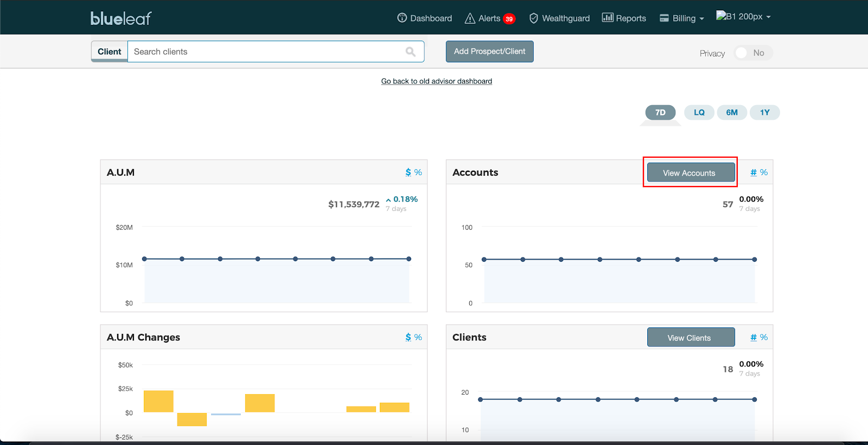Image resolution: width=868 pixels, height=445 pixels.
Task: Click the View Clients button
Action: pos(691,337)
